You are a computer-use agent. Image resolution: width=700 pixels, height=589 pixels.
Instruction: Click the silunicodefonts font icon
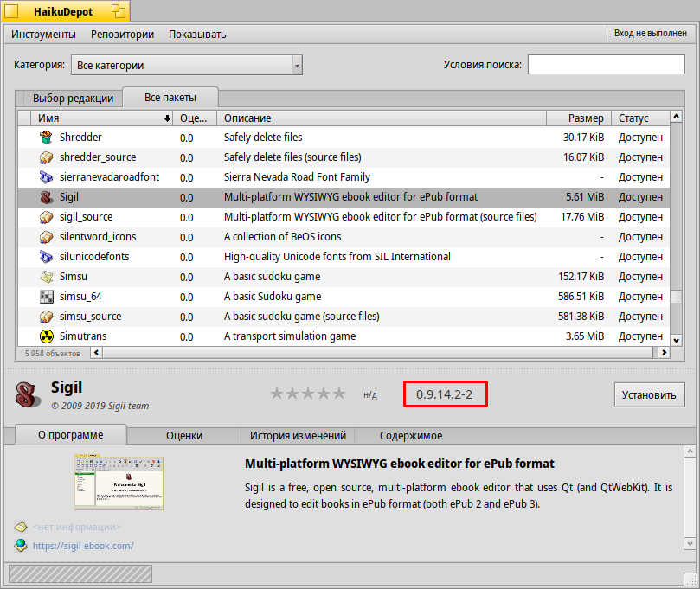pos(46,257)
